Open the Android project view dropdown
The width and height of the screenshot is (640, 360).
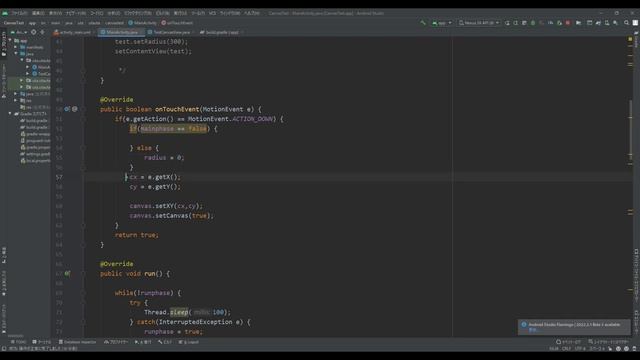(19, 32)
